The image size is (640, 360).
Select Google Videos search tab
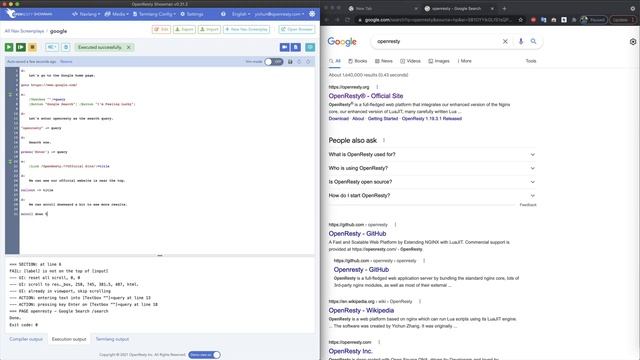[410, 61]
